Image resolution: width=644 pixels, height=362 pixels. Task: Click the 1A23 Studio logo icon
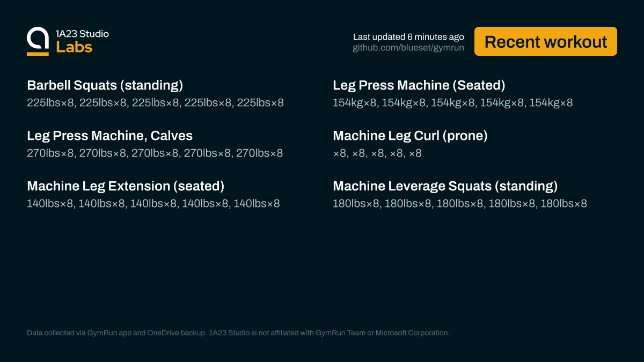click(38, 38)
